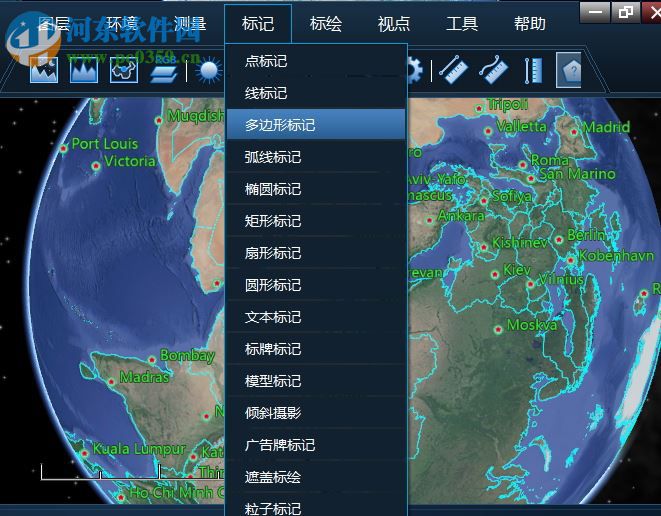
Task: Choose 椭圆标记 from the dropdown
Action: [316, 189]
